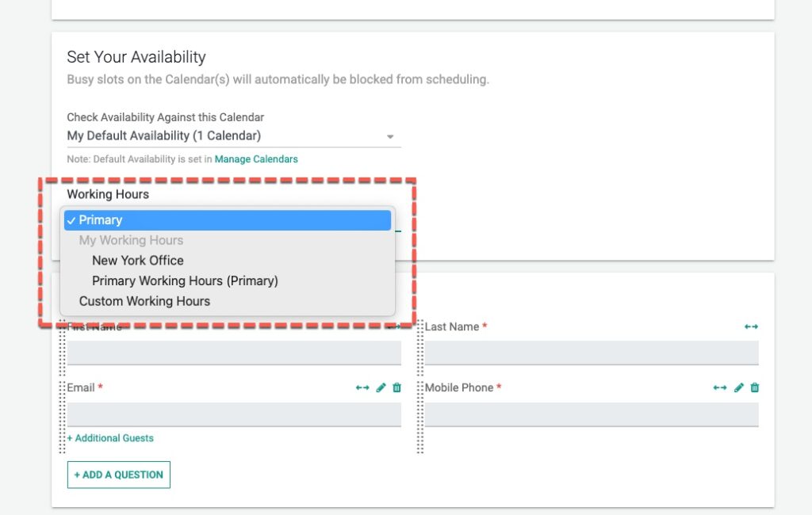This screenshot has height=515, width=812.
Task: Select the checked Primary option
Action: [228, 220]
